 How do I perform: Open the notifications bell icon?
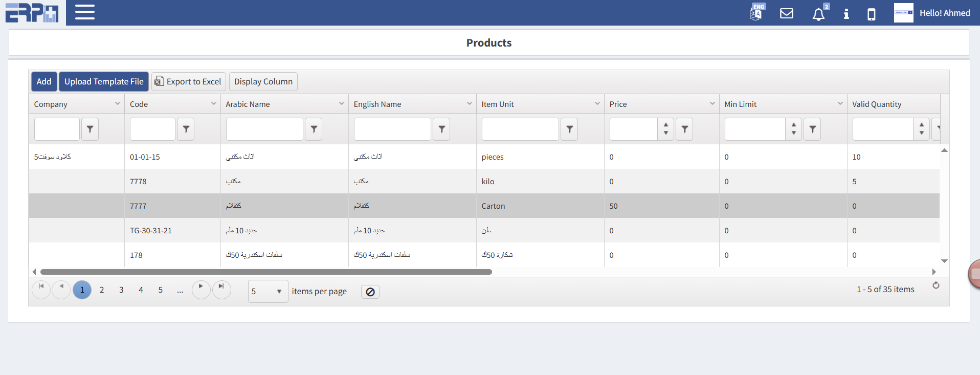click(x=818, y=14)
